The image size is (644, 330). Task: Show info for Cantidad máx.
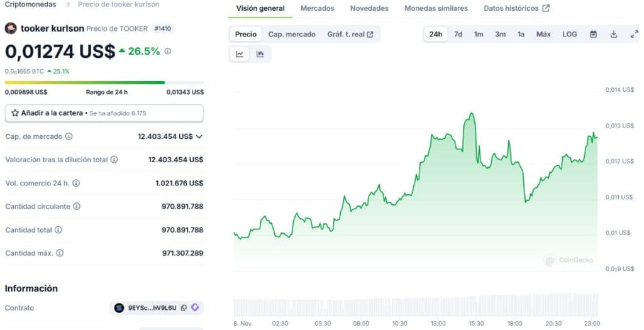[x=60, y=253]
